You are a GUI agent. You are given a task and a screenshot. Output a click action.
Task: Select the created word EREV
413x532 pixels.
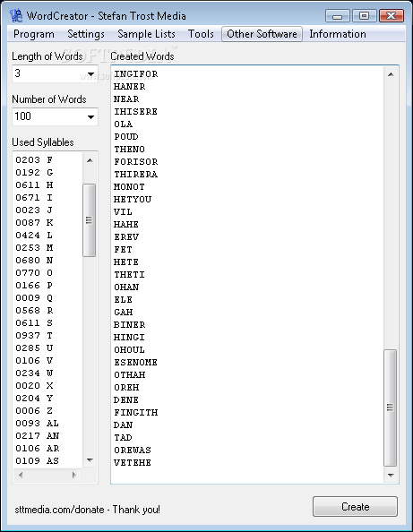click(126, 237)
